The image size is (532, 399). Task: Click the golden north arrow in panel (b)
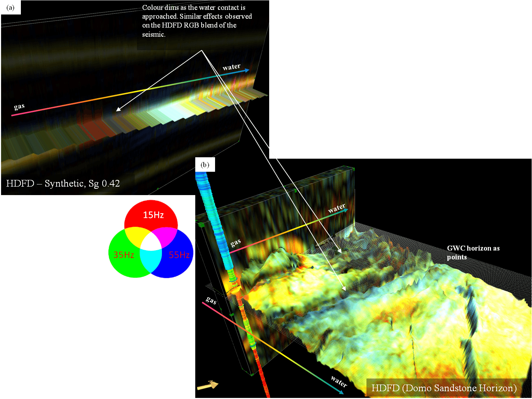208,385
